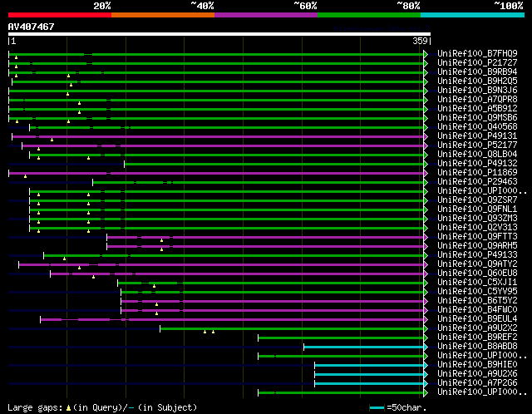Click the yellow gap marker on the P11869 bar
This screenshot has width=532, height=414.
(25, 176)
